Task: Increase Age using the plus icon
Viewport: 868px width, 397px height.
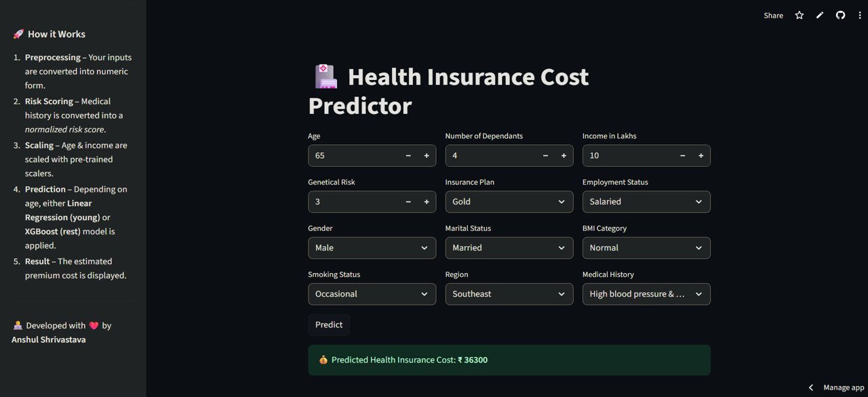Action: point(427,156)
